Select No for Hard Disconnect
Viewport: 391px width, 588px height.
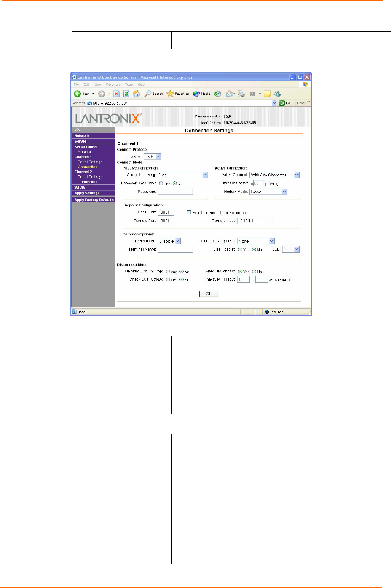(x=254, y=272)
